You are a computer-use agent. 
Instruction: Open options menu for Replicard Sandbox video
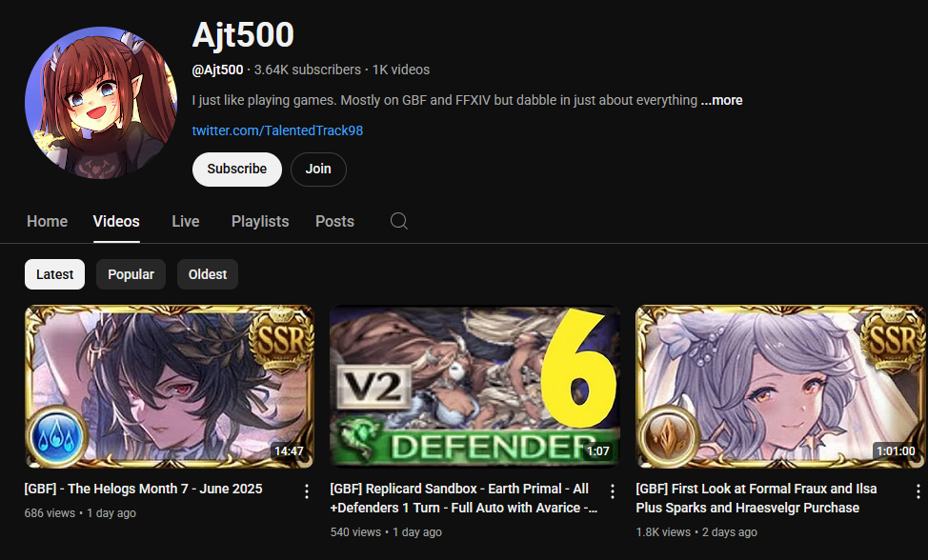[x=613, y=491]
